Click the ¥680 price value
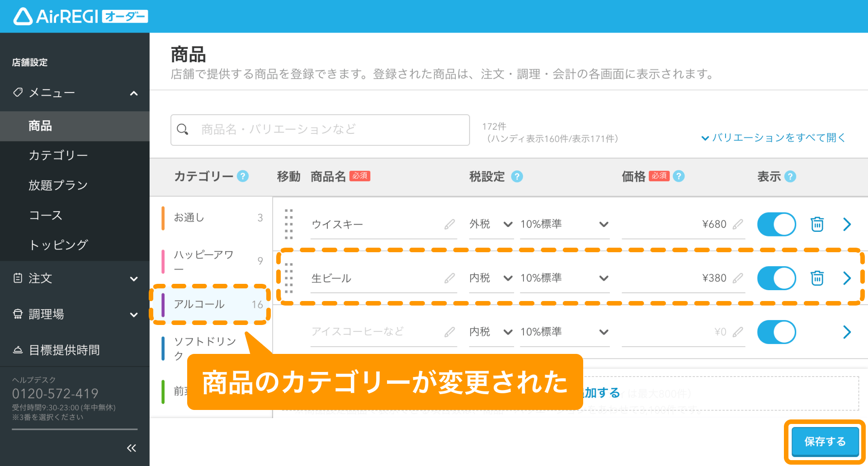868x466 pixels. (714, 224)
